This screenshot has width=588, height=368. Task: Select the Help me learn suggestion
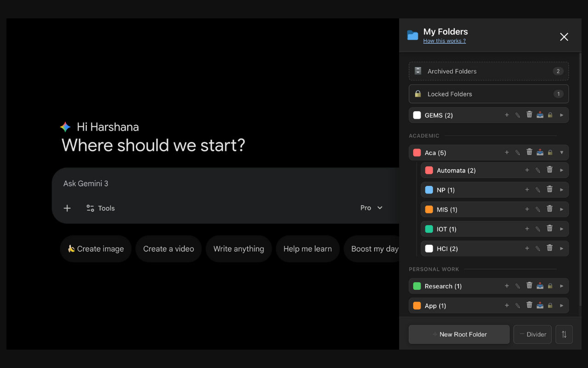tap(307, 249)
